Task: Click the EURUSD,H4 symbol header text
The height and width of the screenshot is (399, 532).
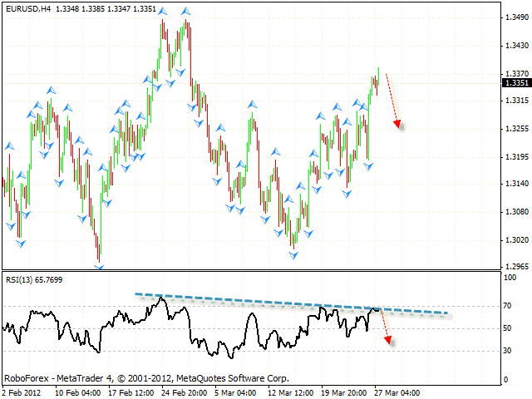Action: tap(28, 9)
